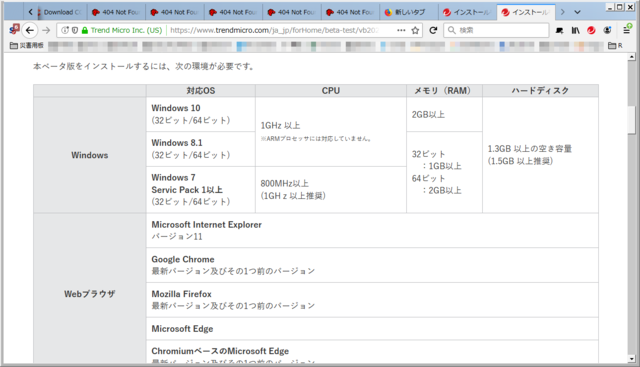Click the 1.3GB 以上の空き容量 text
640x367 pixels.
(x=530, y=149)
